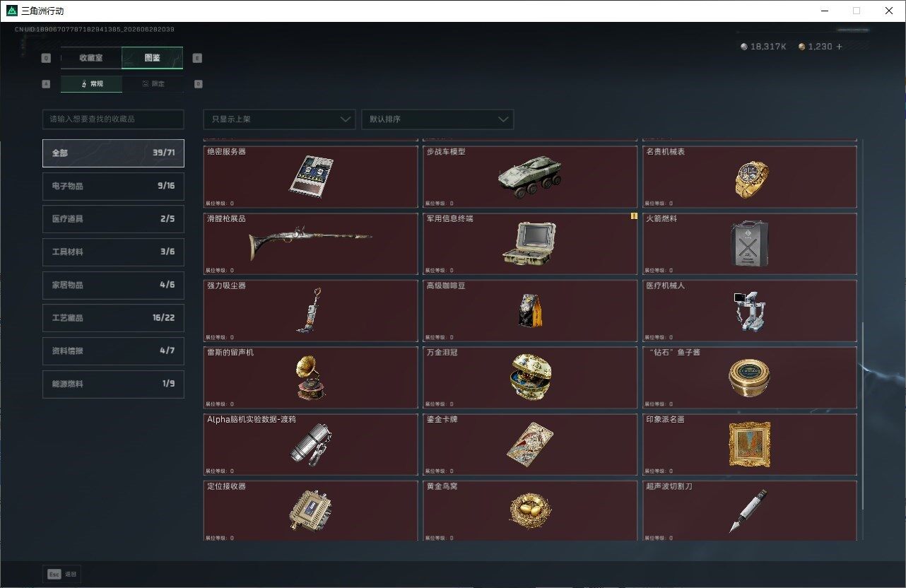The image size is (906, 588).
Task: Click the 18,317K currency amount
Action: [768, 47]
